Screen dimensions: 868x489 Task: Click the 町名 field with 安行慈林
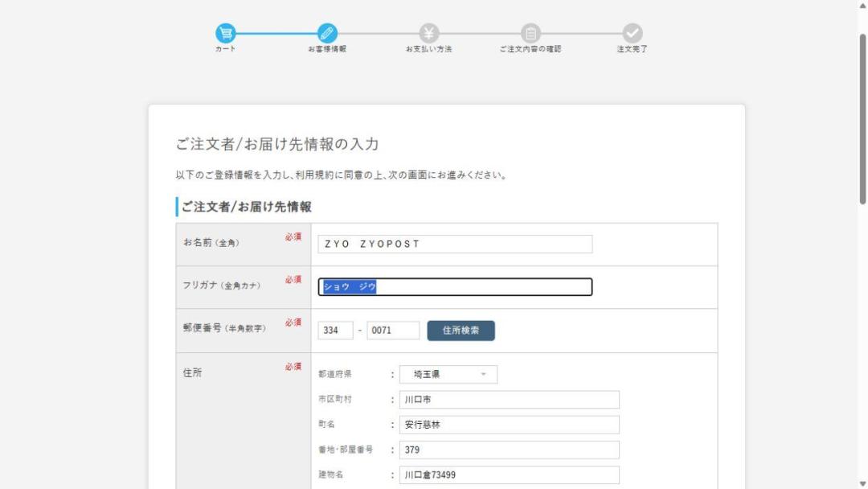[510, 425]
